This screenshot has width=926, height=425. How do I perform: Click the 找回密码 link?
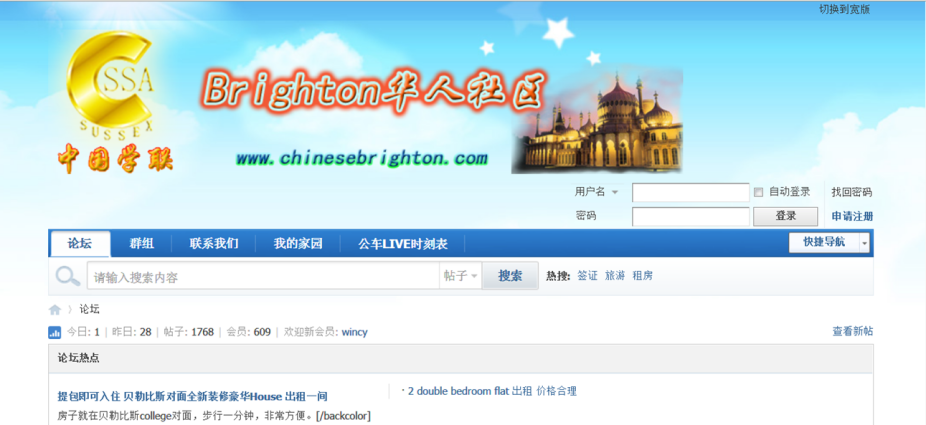852,192
